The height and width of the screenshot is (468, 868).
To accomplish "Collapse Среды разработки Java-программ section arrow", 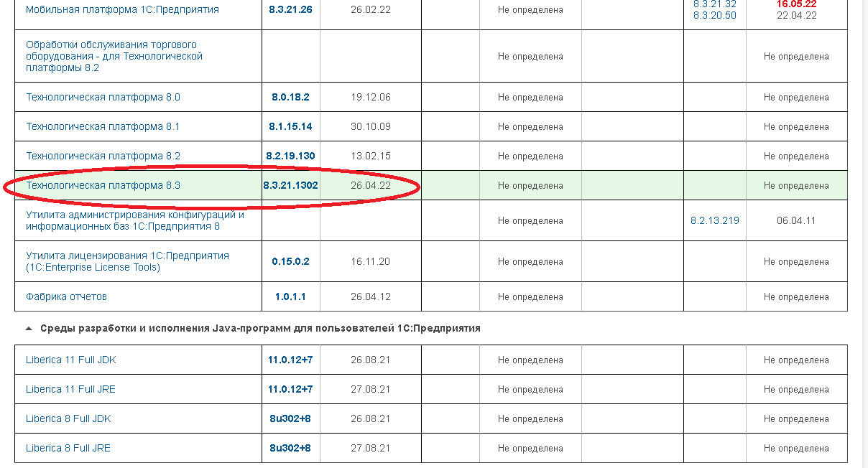I will point(29,329).
